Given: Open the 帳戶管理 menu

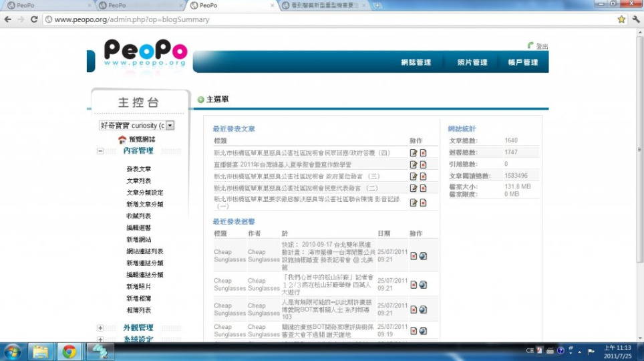Looking at the screenshot, I should click(522, 62).
